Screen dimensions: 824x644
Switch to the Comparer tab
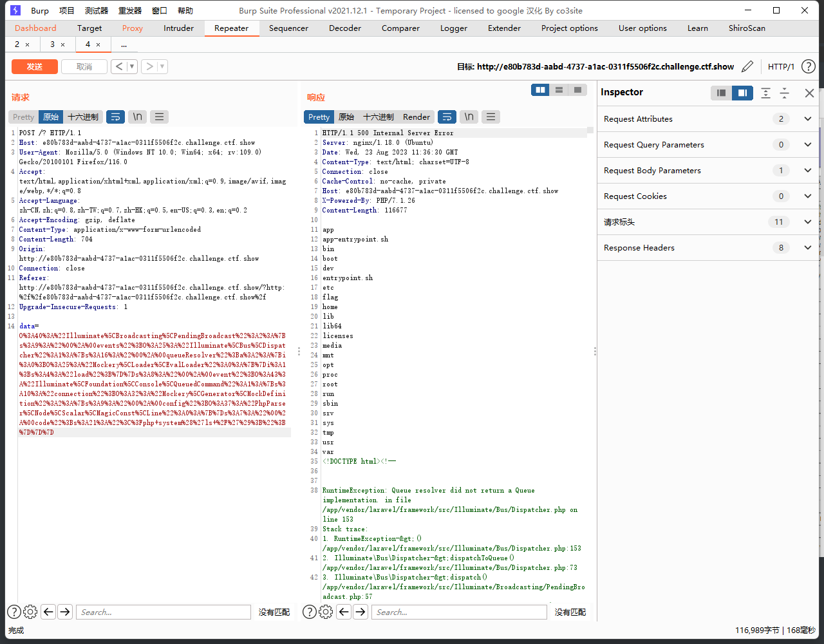[400, 28]
